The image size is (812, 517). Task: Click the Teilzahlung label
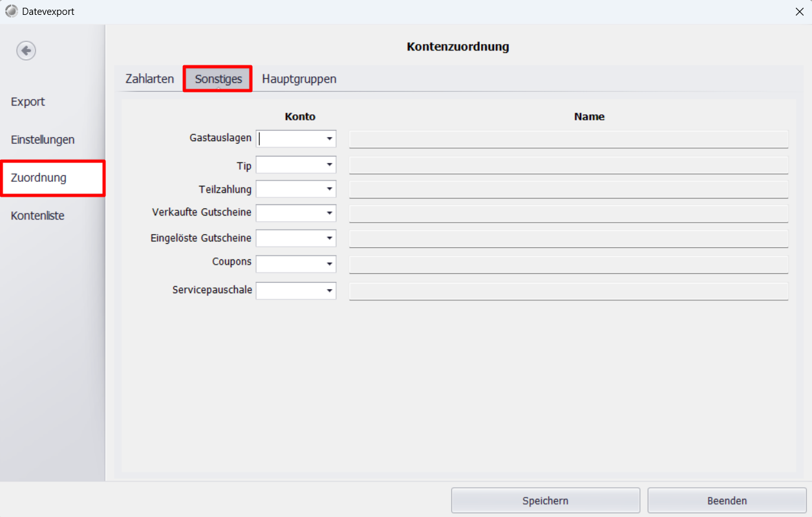pos(225,189)
